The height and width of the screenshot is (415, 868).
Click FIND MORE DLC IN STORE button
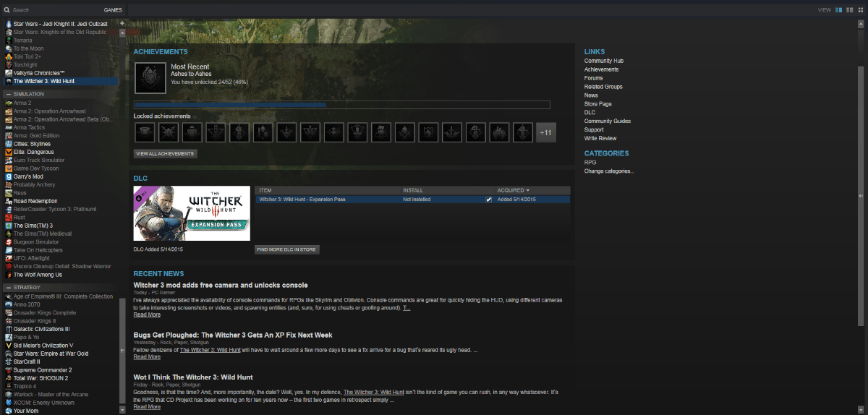pyautogui.click(x=287, y=249)
